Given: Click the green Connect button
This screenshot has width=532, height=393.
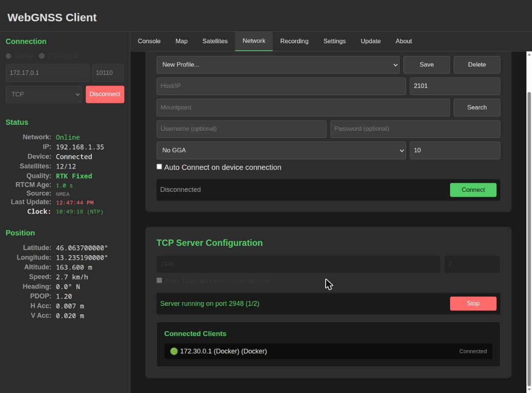Looking at the screenshot, I should (x=473, y=190).
